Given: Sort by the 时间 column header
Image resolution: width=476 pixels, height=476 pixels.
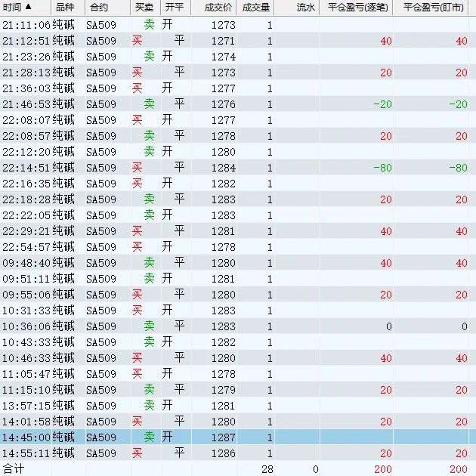Looking at the screenshot, I should [x=25, y=8].
